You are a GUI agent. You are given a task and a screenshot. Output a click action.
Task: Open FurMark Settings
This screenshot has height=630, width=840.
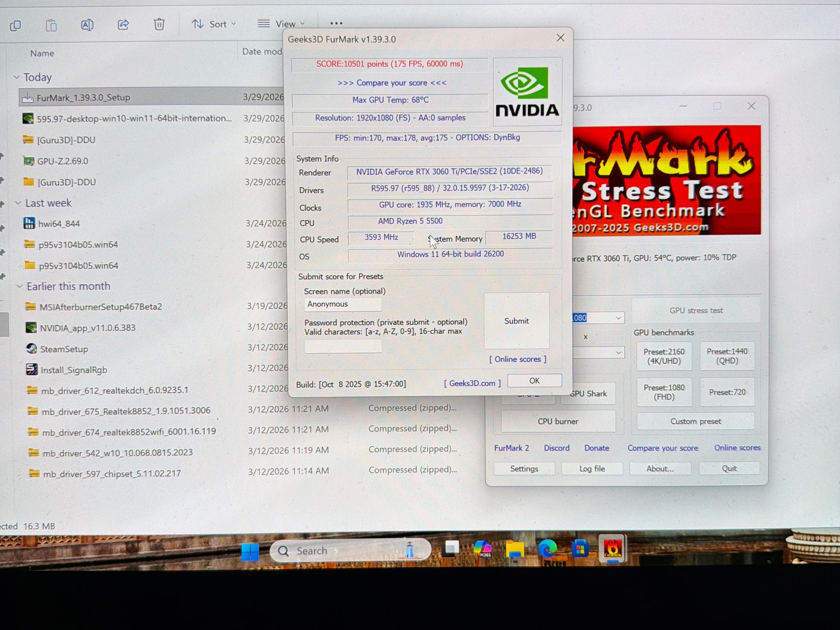[524, 468]
